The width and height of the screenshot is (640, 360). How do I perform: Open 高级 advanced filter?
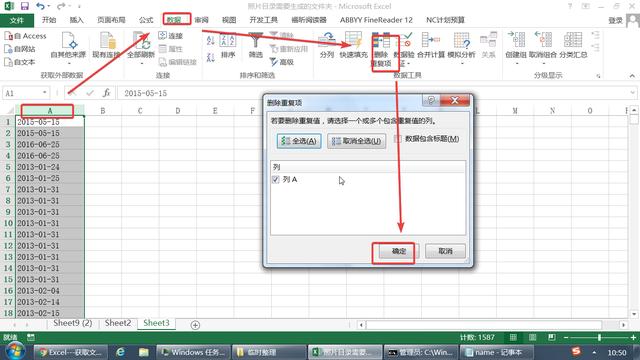pos(282,62)
